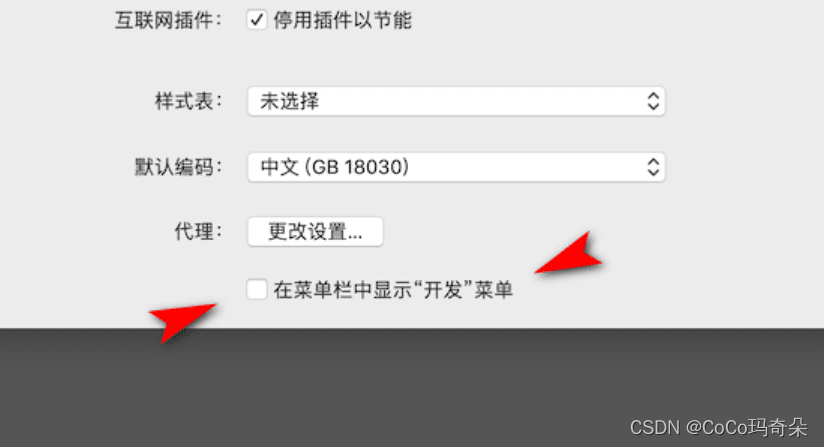Click up-down chevron icon on 默认编码 dropdown
The width and height of the screenshot is (824, 447).
653,167
